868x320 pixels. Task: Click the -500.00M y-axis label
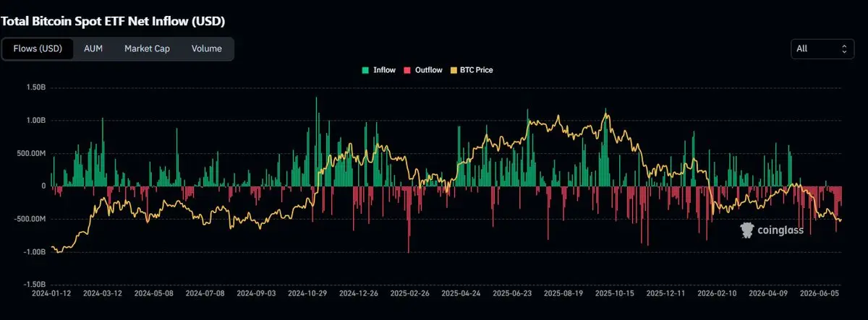point(30,219)
